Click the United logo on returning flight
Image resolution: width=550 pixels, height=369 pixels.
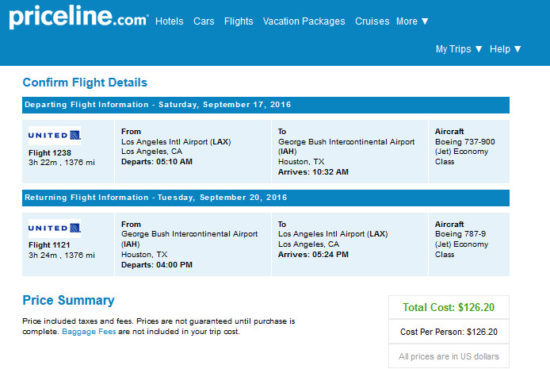[55, 228]
